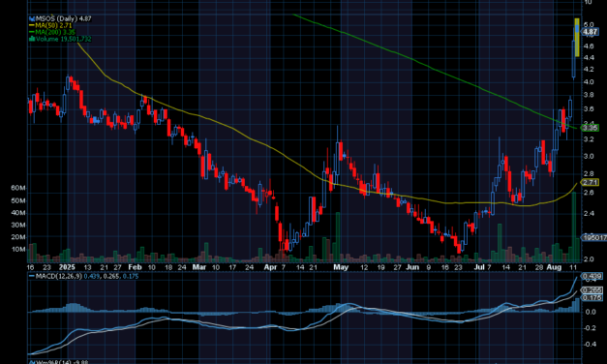Click the 4.87 last price tag
607x364 pixels.
[591, 32]
